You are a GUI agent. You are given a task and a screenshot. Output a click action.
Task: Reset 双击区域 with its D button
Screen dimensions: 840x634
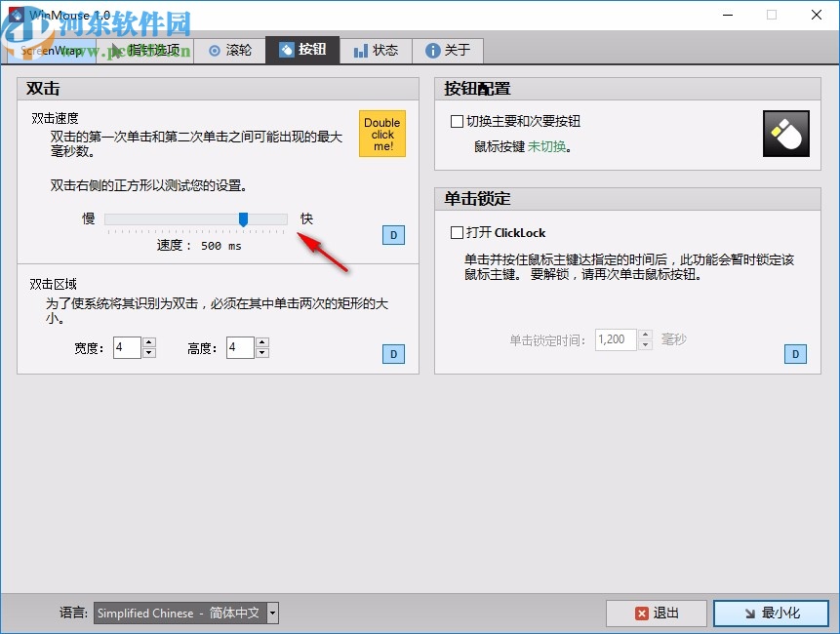394,354
